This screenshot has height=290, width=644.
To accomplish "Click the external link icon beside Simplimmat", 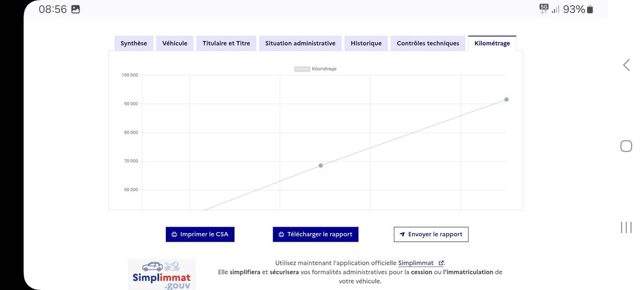I will coord(441,263).
